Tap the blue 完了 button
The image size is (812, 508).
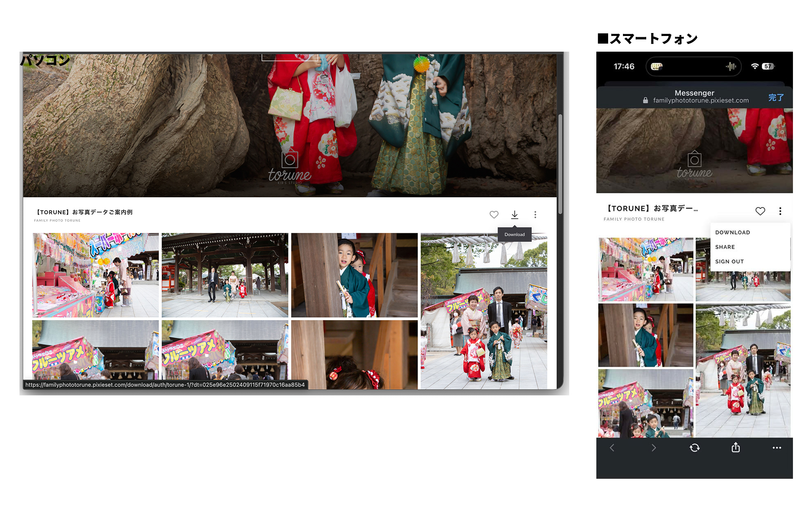click(776, 97)
